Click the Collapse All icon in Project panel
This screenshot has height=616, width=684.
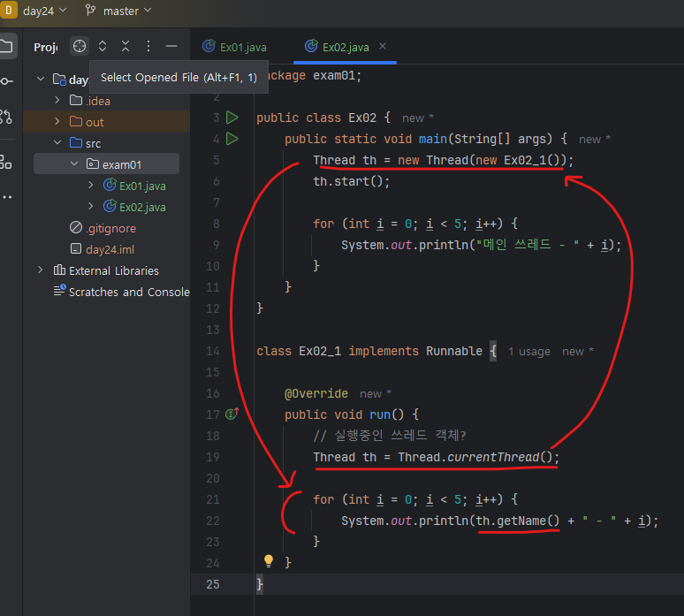tap(125, 46)
